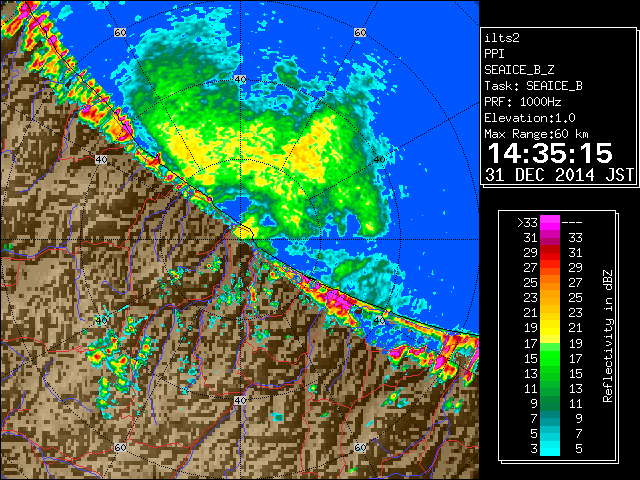This screenshot has height=480, width=640.
Task: Pick the orange 25–27 dBZ legend swatch
Action: click(550, 283)
